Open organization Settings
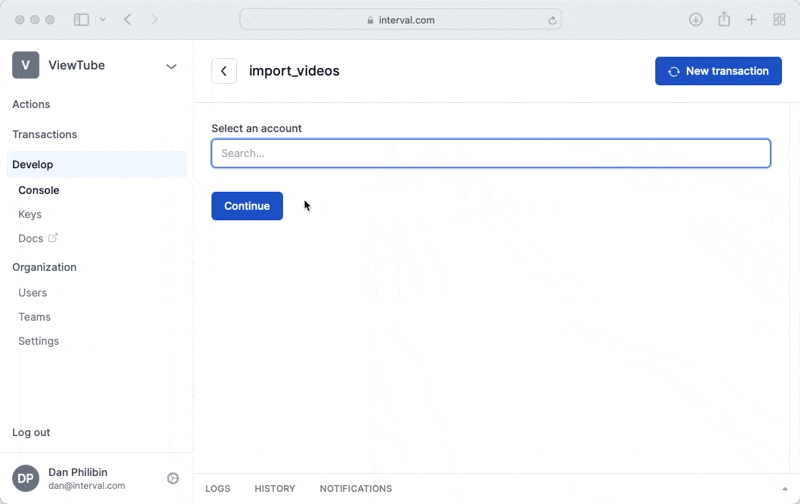 [x=39, y=341]
